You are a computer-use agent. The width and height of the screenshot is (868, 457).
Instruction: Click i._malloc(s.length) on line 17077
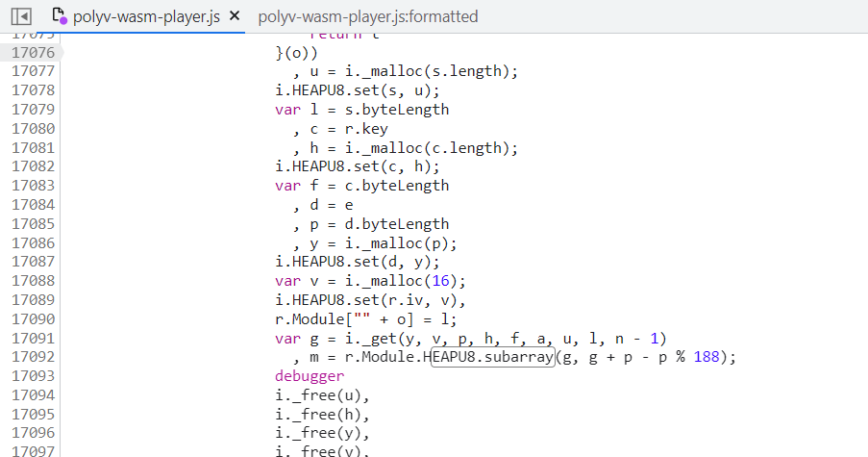click(431, 71)
